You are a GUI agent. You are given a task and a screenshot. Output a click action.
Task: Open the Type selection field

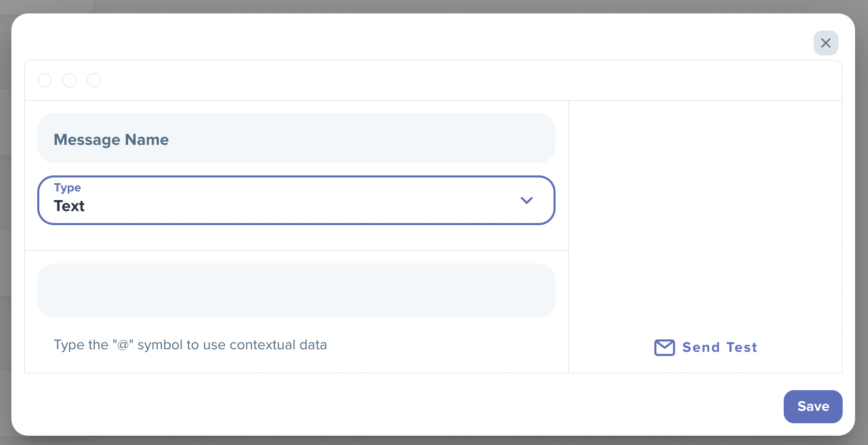[x=296, y=200]
